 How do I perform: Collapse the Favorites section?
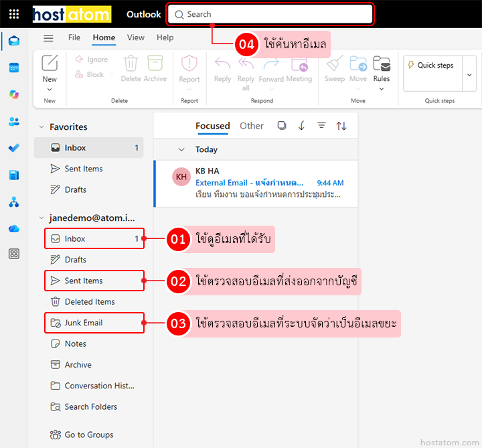(x=42, y=127)
